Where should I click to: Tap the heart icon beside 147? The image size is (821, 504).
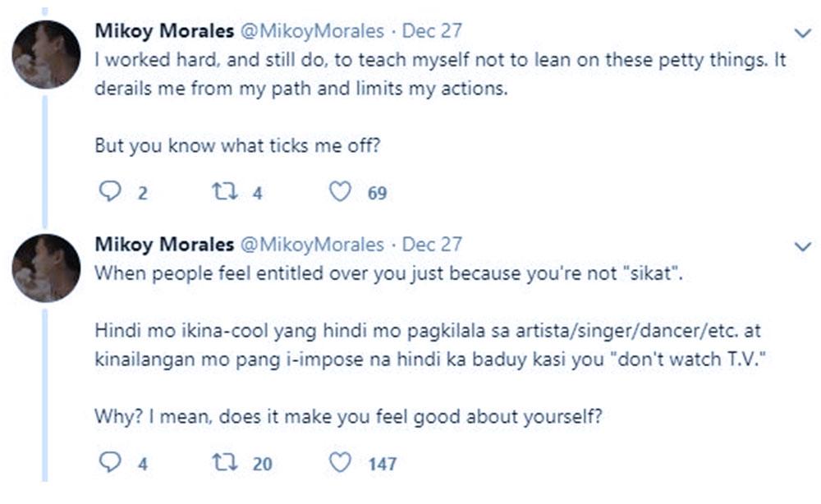click(x=340, y=463)
